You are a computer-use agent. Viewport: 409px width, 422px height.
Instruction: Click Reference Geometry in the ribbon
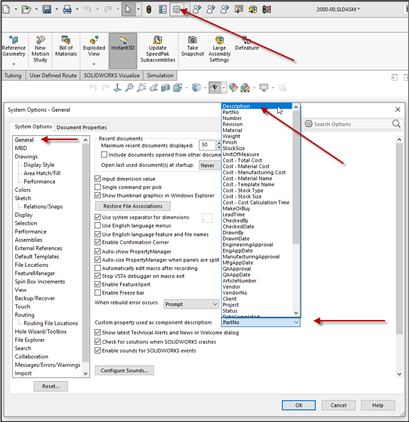tap(14, 47)
